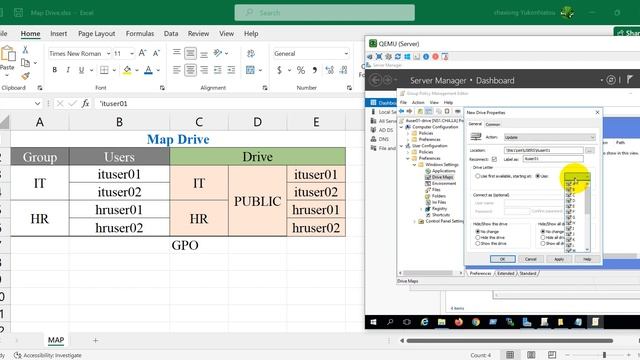Click OK in New Drive Properties
640x360 pixels.
502,259
